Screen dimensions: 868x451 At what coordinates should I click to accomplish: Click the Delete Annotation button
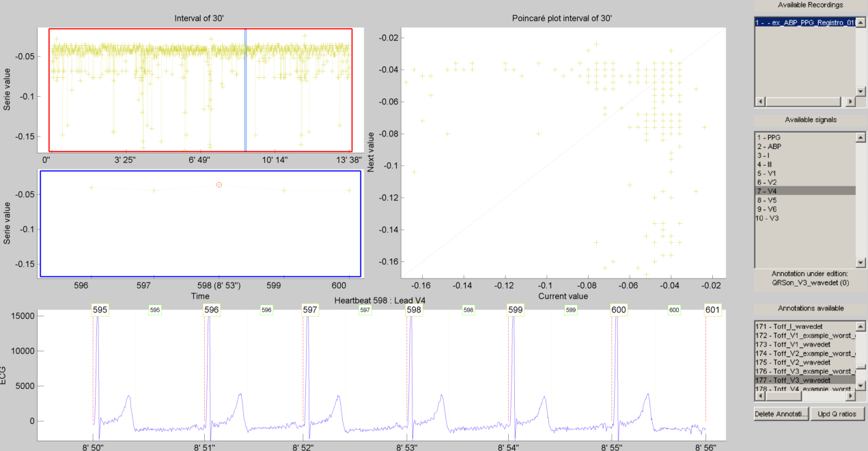(781, 413)
